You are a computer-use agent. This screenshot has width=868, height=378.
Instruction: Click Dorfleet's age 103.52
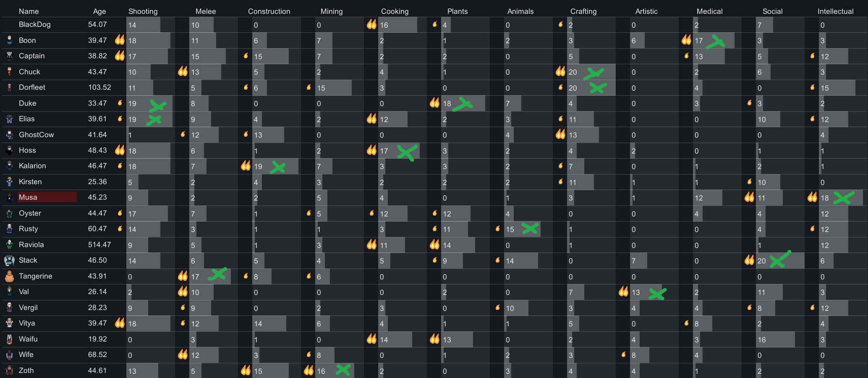pyautogui.click(x=99, y=87)
